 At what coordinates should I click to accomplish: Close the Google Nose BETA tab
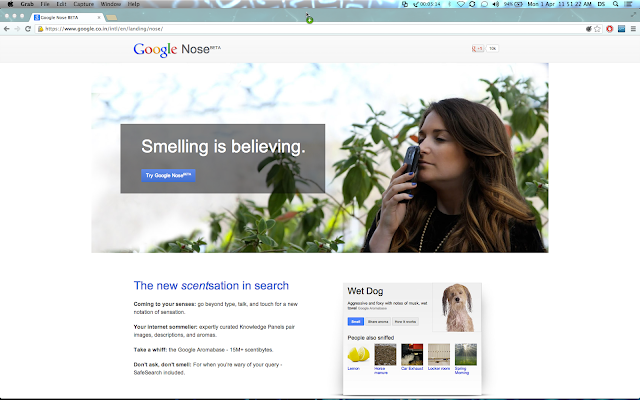click(99, 18)
